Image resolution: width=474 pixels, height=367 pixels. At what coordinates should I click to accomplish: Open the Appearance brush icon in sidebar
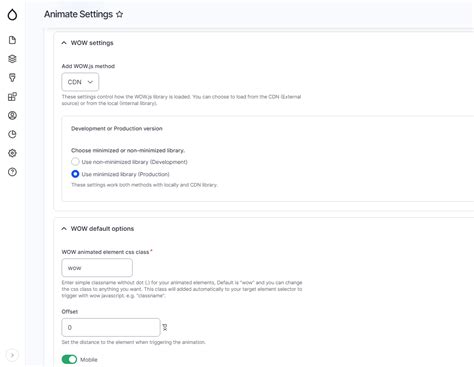12,78
